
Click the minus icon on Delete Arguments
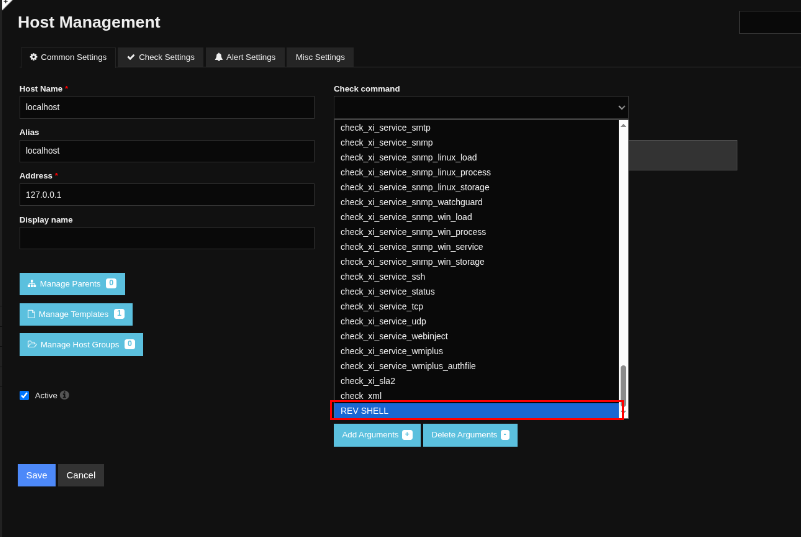coord(505,435)
